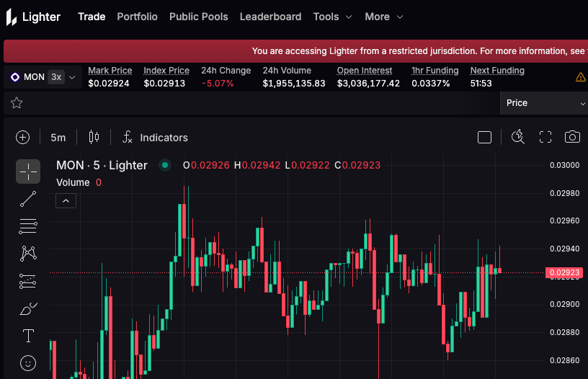Select the XABCD pattern tool
588x379 pixels.
(28, 254)
